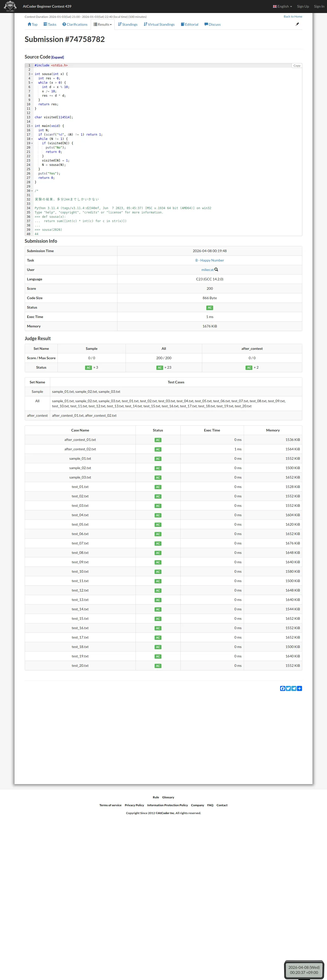This screenshot has width=327, height=980.
Task: Expand the source code via the Expand link
Action: pyautogui.click(x=58, y=57)
